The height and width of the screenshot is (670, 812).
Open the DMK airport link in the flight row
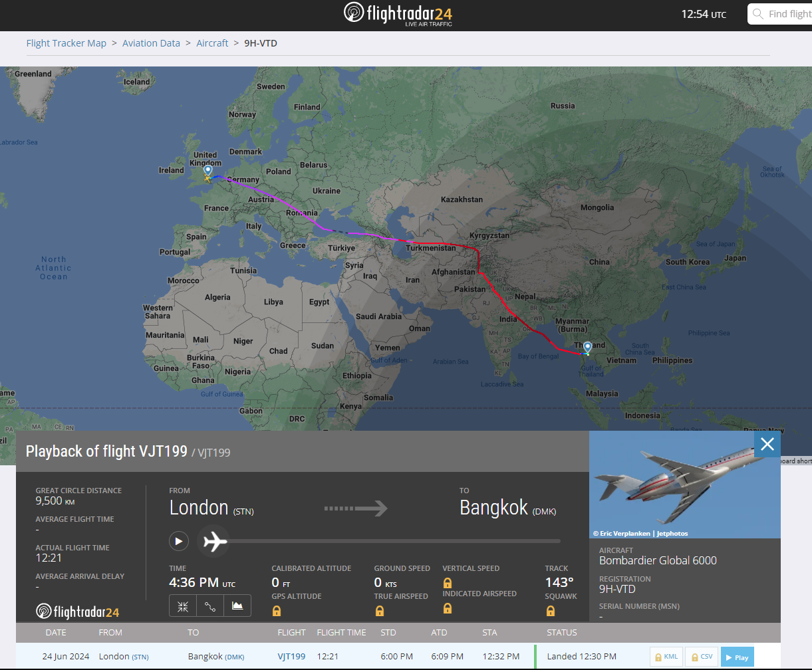[235, 657]
